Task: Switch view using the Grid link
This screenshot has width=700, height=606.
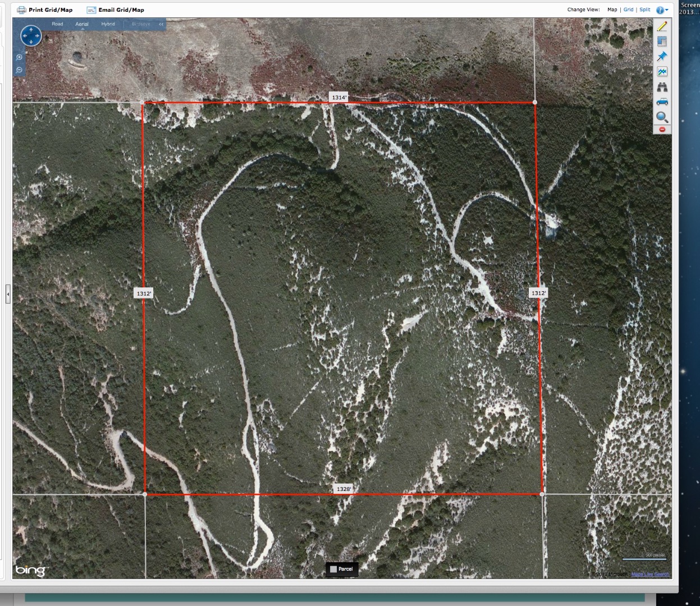Action: click(x=628, y=10)
